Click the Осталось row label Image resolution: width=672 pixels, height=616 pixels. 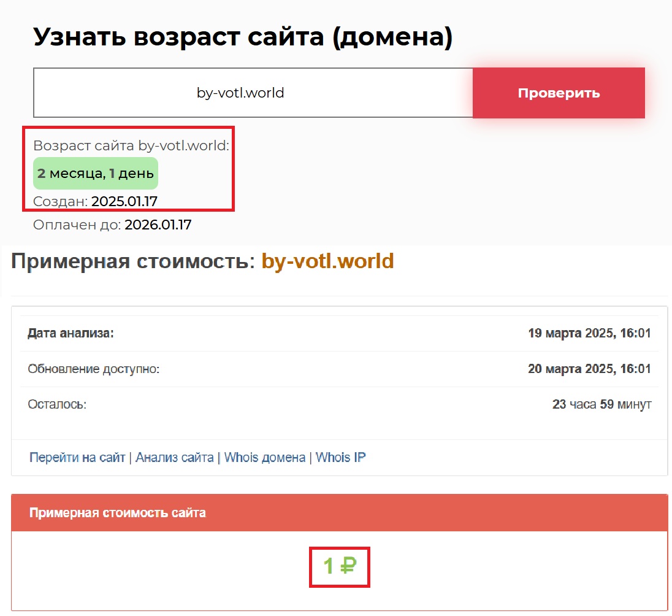[x=57, y=404]
